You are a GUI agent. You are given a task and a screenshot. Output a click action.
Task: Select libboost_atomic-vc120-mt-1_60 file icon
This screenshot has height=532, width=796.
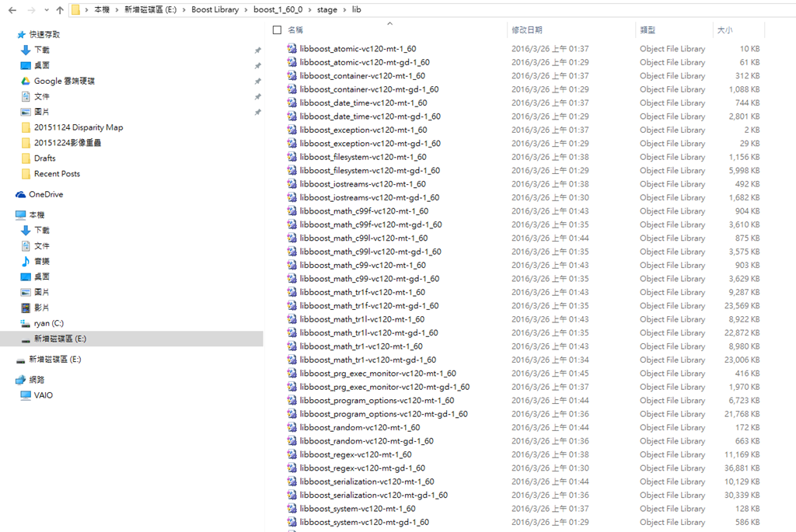pos(292,49)
